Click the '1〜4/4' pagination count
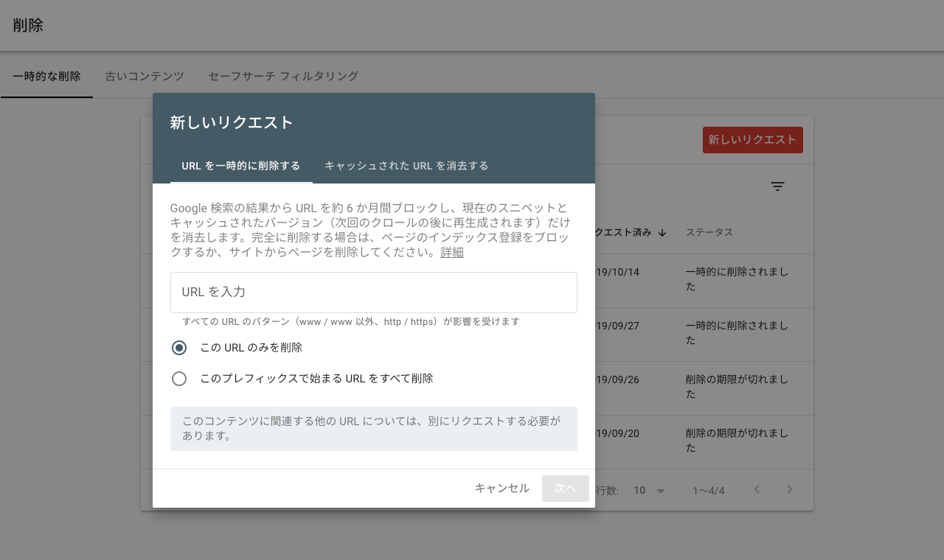 tap(709, 490)
